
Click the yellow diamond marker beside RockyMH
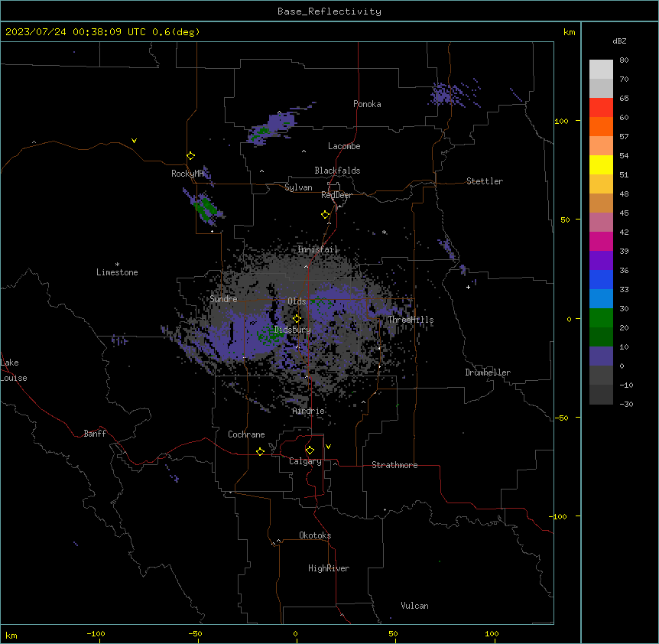point(190,156)
